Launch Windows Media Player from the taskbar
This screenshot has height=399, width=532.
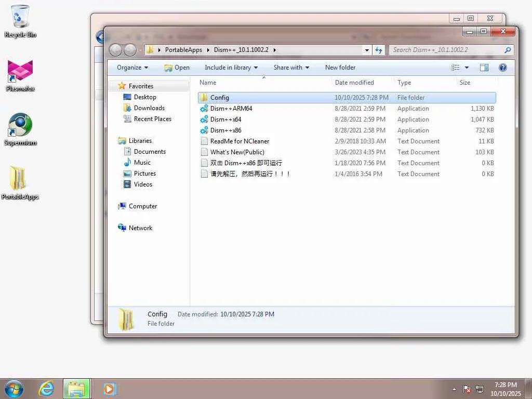[x=109, y=389]
